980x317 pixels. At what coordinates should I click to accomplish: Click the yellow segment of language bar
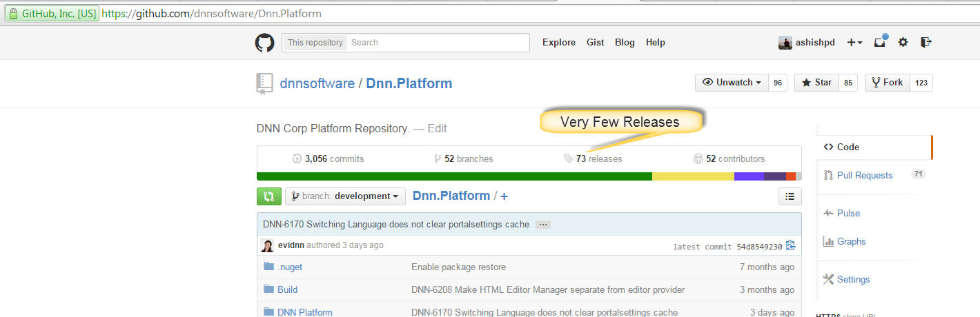693,176
